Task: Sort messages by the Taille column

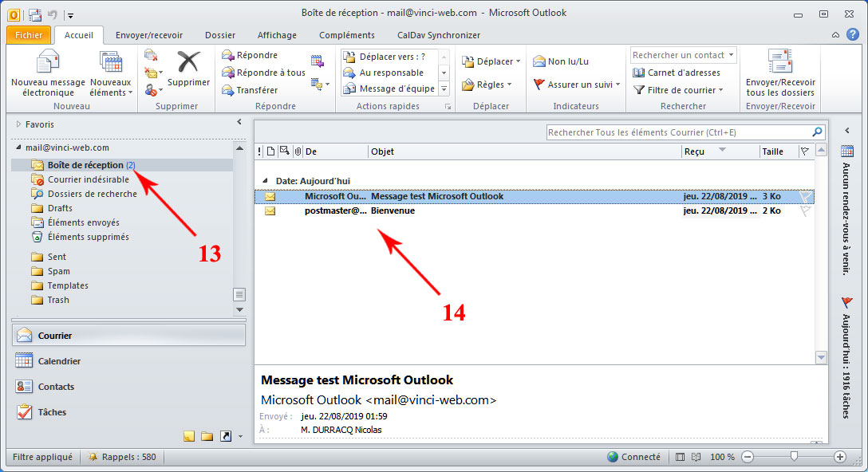Action: click(779, 151)
